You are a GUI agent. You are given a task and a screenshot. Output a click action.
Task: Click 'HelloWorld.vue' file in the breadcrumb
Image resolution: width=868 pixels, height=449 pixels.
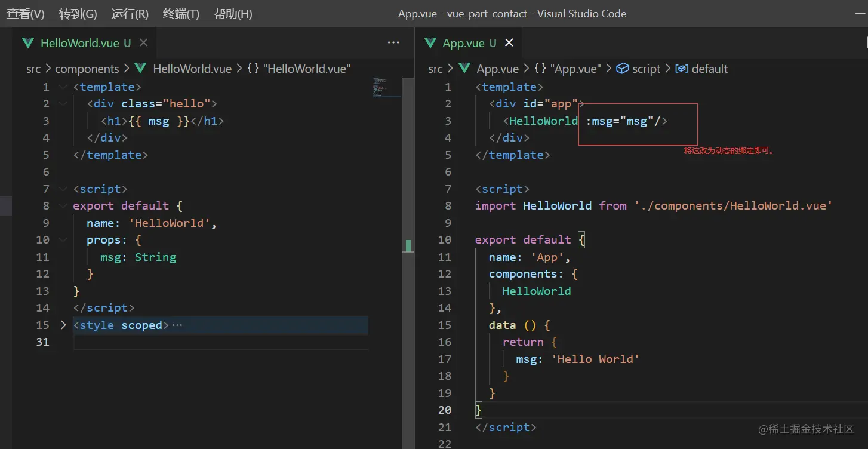pos(192,69)
